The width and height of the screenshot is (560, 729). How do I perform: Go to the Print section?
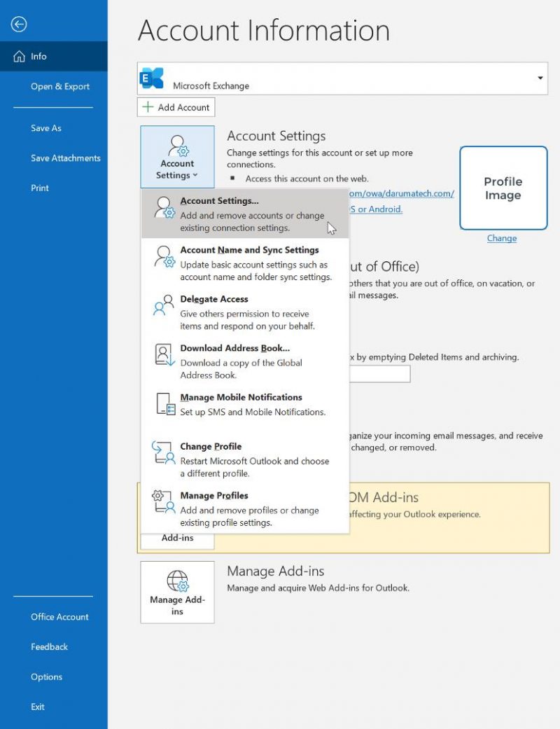click(x=40, y=188)
